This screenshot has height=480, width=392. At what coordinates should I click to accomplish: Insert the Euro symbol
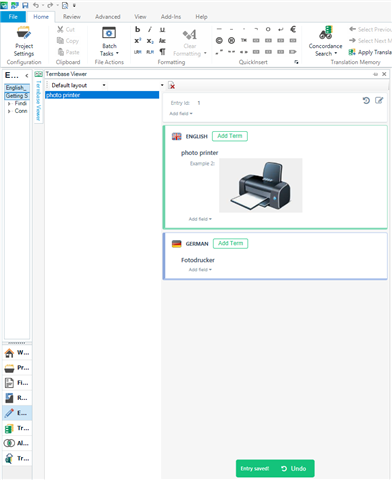point(293,29)
